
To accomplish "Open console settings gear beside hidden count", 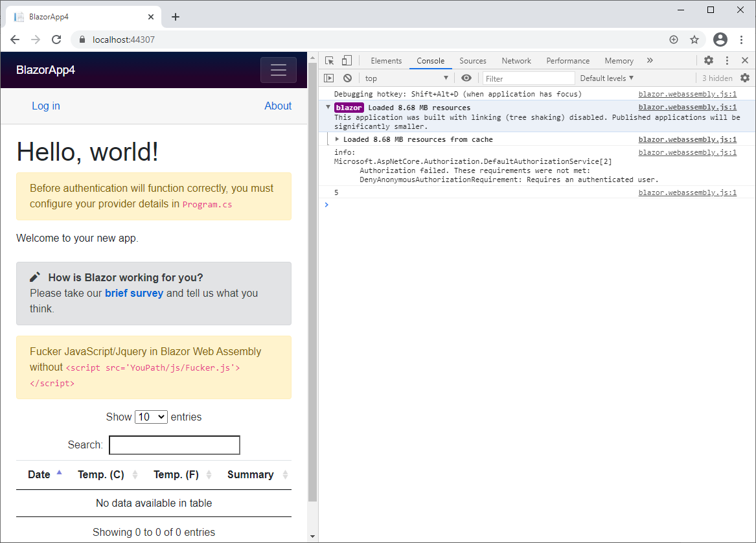I will coord(745,78).
